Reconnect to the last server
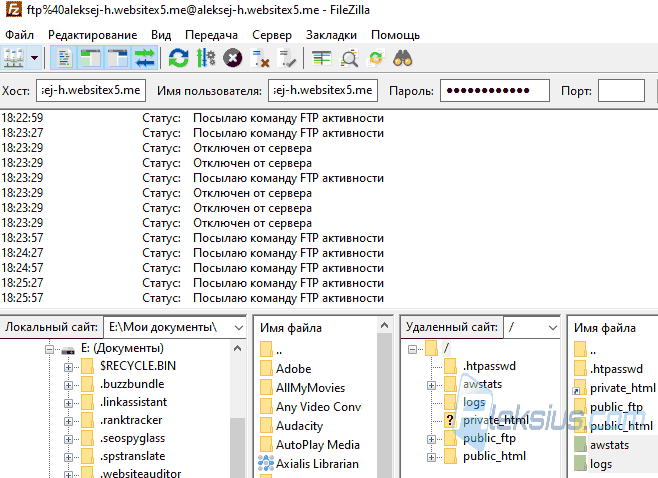This screenshot has width=658, height=478. point(287,58)
